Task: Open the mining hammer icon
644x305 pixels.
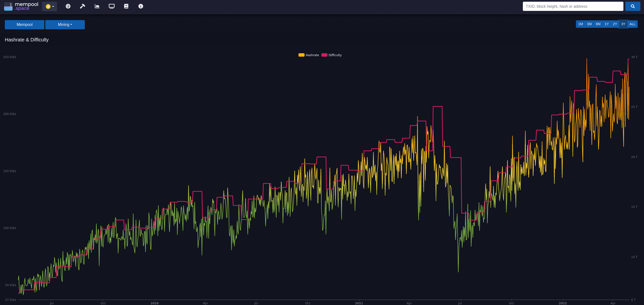Action: click(83, 6)
